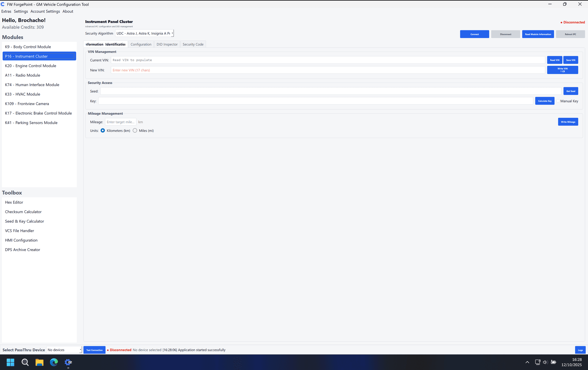
Task: Open the Account Settings menu
Action: [x=45, y=11]
